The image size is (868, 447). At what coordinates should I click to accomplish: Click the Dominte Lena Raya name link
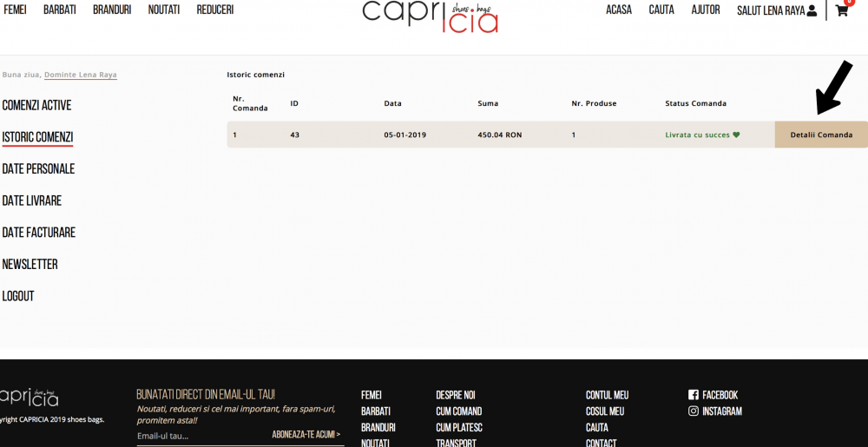[x=80, y=75]
